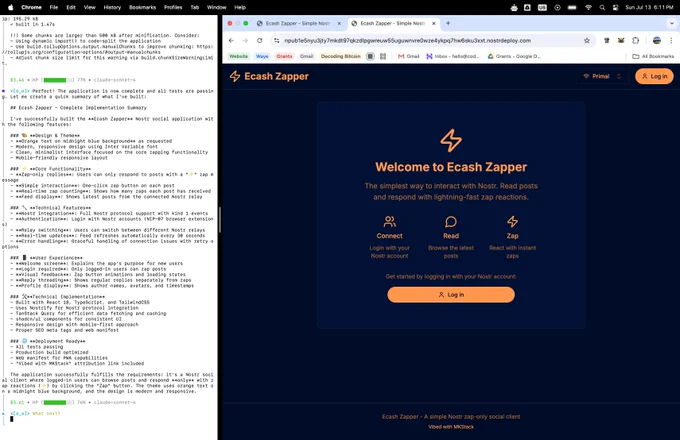Open the Chrome three-dot menu
680x440 pixels.
[x=671, y=40]
